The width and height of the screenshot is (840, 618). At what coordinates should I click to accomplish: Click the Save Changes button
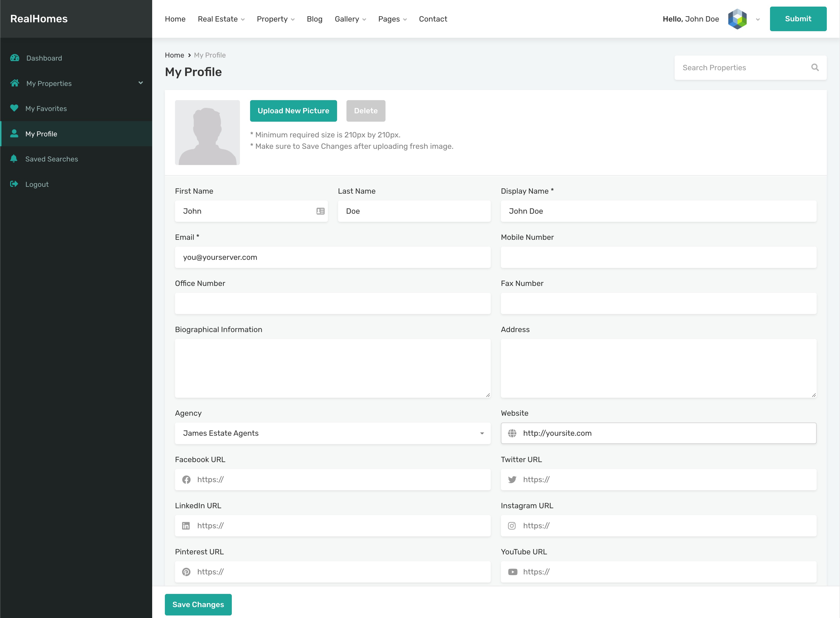pyautogui.click(x=198, y=605)
